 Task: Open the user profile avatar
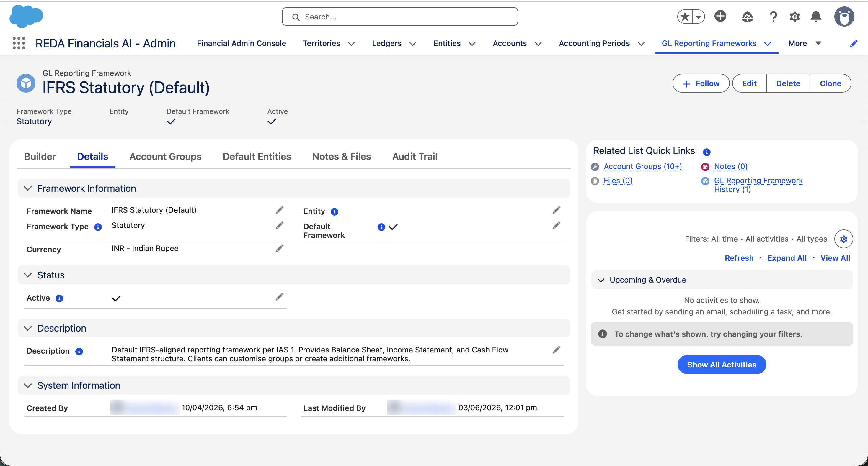coord(844,17)
